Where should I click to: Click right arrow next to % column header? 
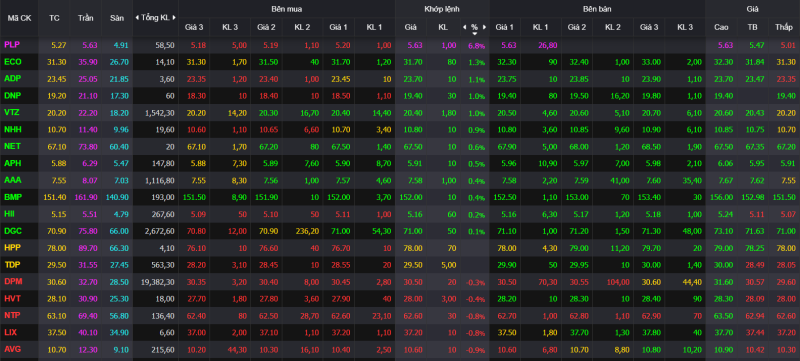484,27
